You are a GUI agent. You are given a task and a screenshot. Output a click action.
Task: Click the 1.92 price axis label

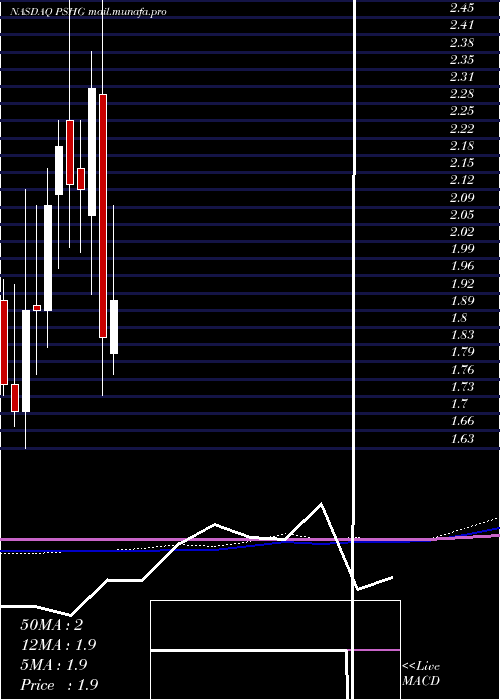462,283
